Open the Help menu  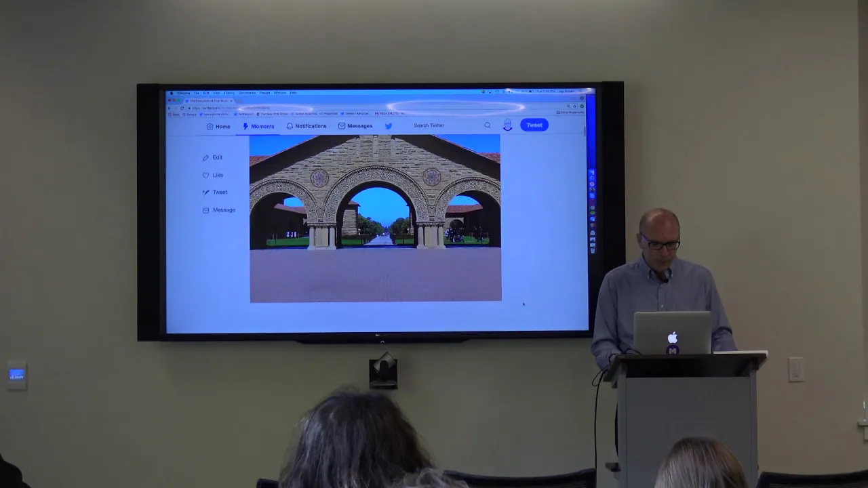(x=294, y=93)
